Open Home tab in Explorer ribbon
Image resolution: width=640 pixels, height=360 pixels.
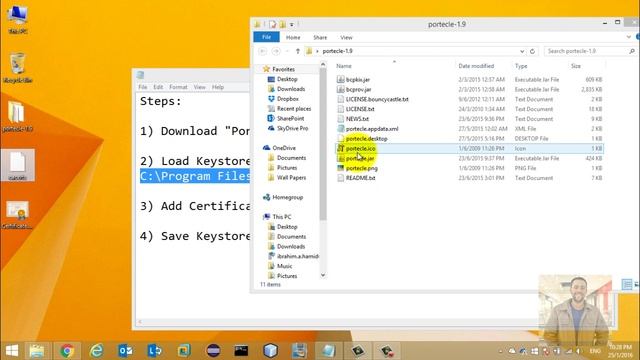click(293, 37)
